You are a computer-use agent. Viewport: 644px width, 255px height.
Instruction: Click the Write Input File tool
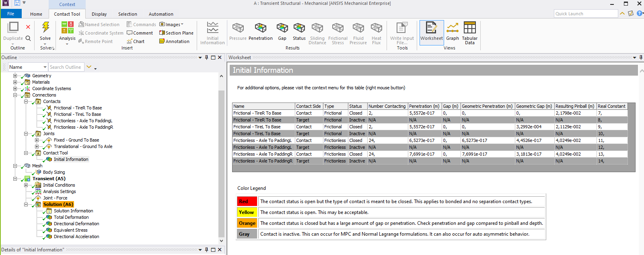point(402,33)
